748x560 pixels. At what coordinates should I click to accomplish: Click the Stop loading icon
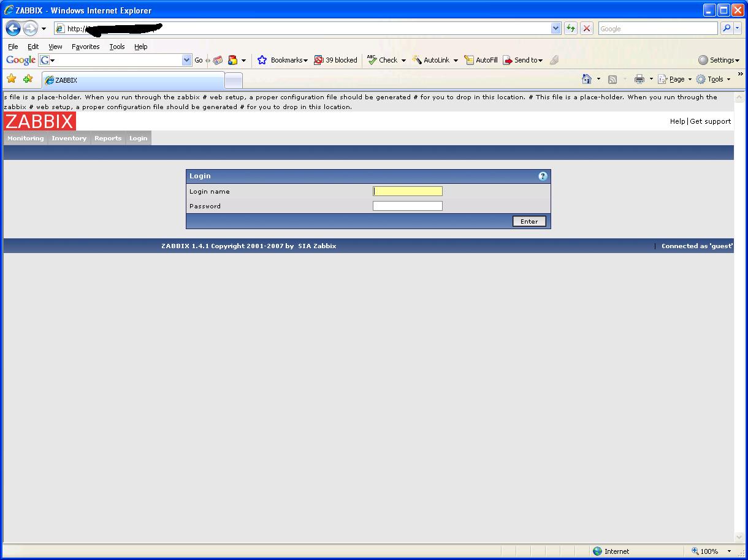(587, 28)
